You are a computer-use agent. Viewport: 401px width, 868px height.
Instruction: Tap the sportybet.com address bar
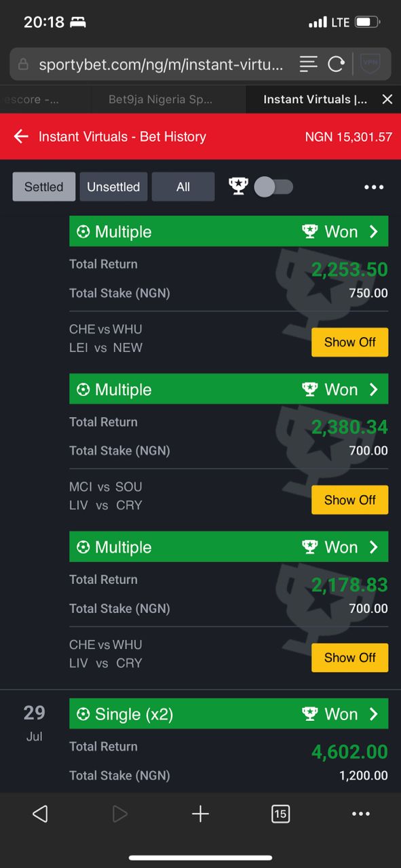tap(161, 64)
